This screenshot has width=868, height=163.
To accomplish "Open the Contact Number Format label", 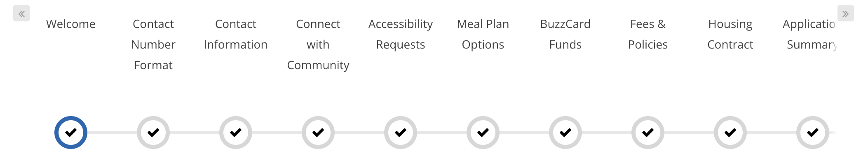I will [153, 44].
